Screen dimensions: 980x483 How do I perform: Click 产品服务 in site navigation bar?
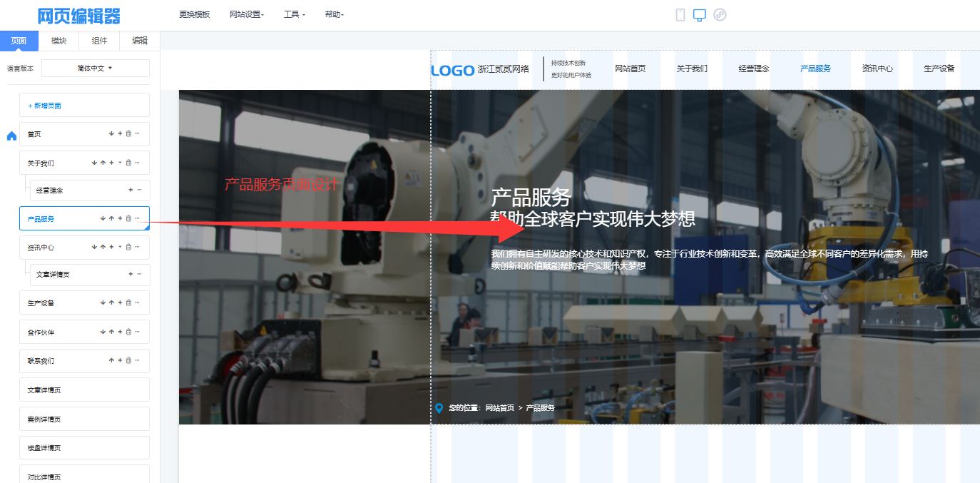[x=815, y=68]
